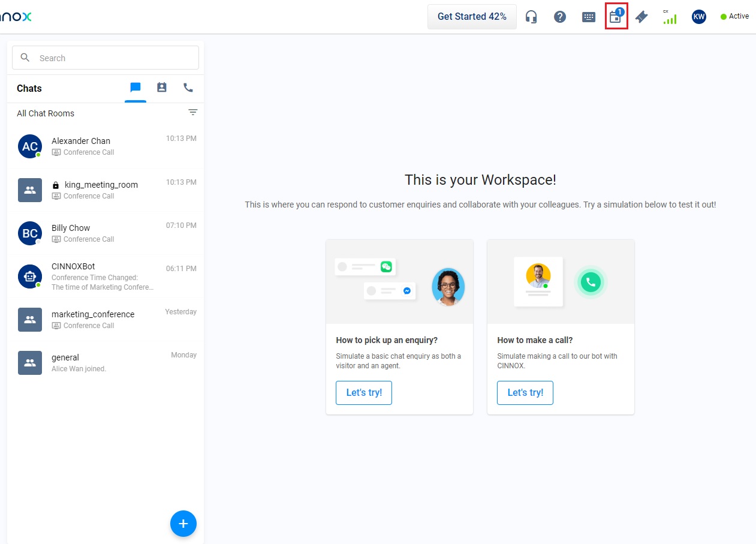Click the Chats heading
The image size is (756, 544).
click(29, 88)
